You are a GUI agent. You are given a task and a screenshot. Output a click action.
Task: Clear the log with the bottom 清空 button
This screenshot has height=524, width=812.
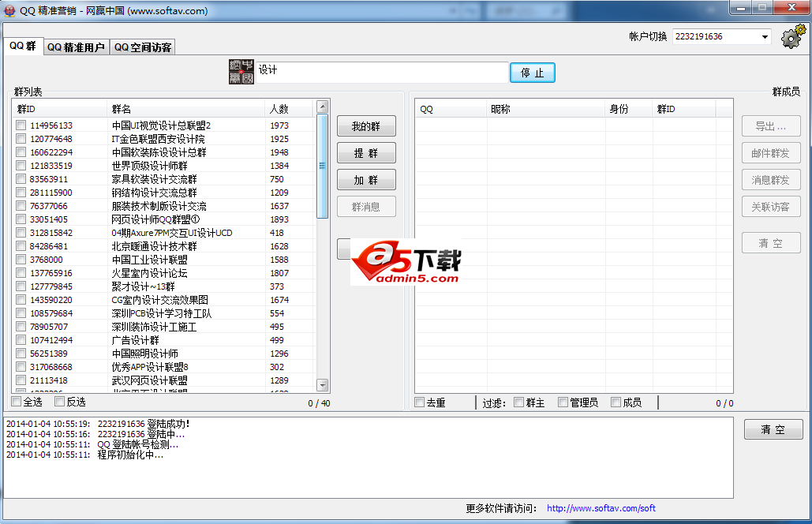773,429
